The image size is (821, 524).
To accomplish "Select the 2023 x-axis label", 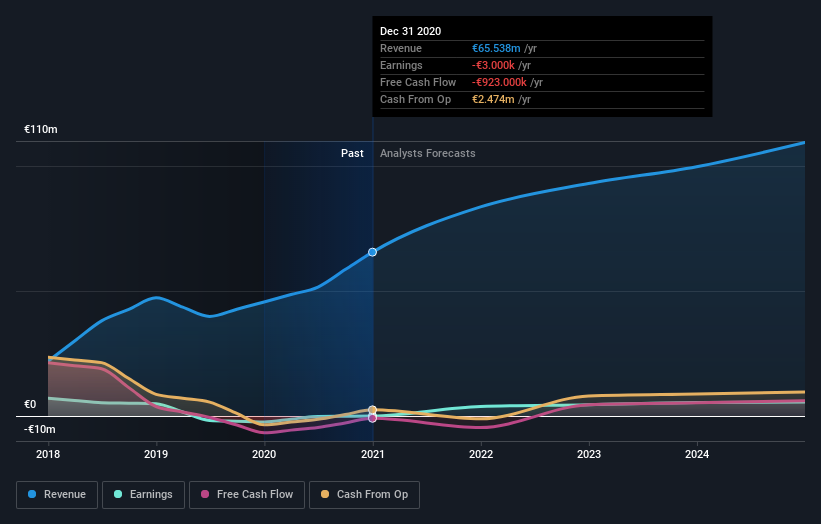I will [x=589, y=454].
